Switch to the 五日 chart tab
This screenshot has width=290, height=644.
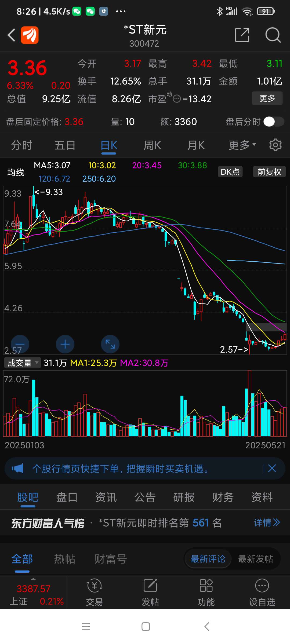65,145
